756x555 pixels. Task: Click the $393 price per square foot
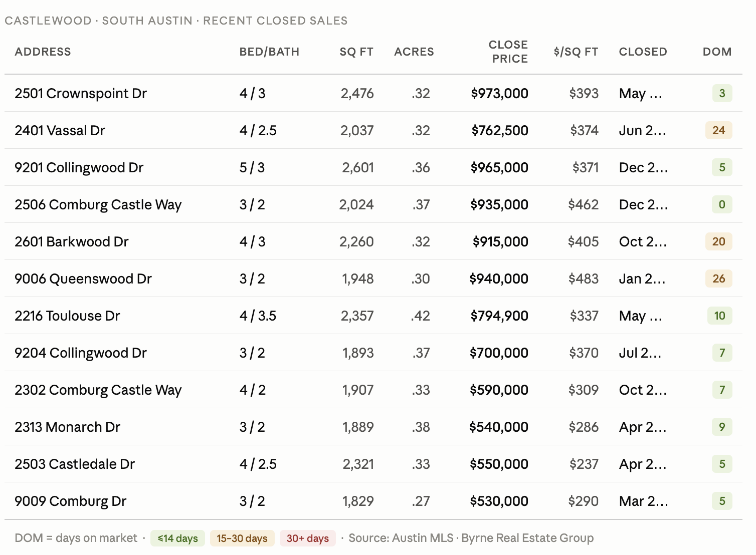pos(584,93)
